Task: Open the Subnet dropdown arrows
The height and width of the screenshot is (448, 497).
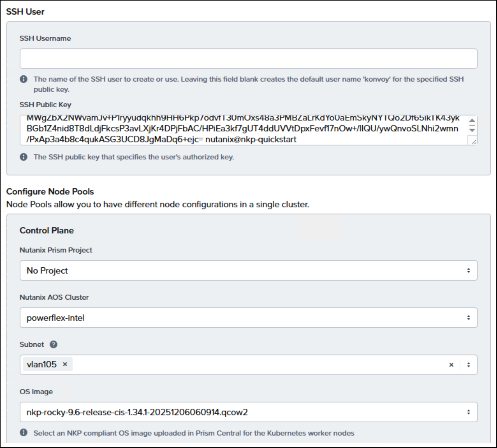Action: tap(469, 365)
